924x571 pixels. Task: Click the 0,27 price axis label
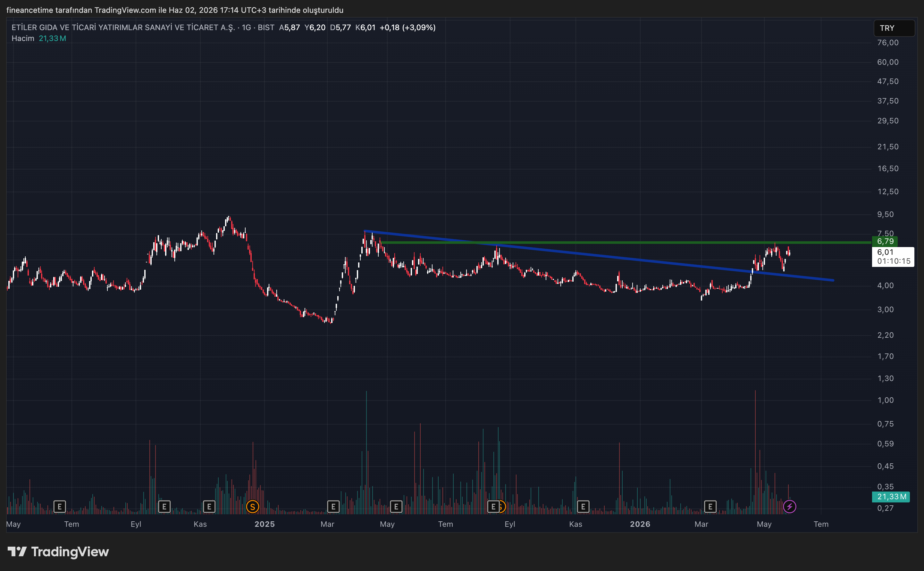coord(886,508)
